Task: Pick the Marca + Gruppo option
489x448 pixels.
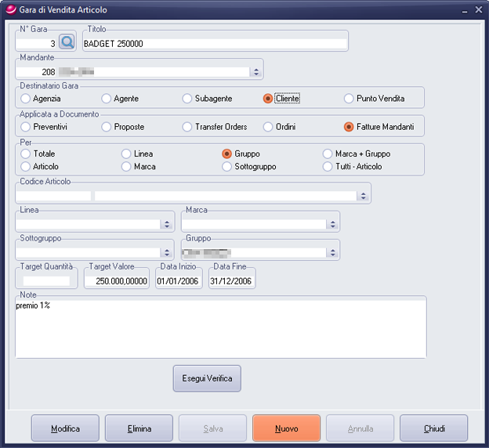Action: point(328,154)
